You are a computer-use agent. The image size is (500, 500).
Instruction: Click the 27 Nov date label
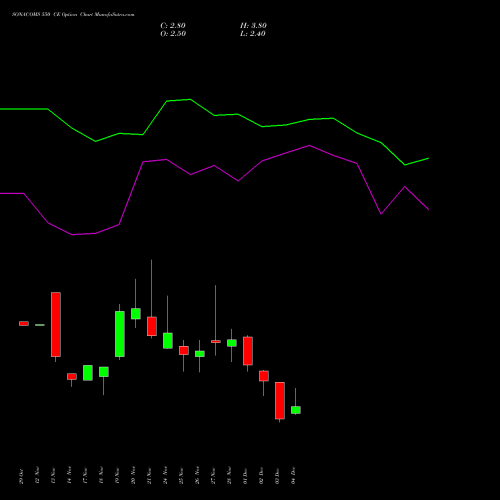pos(213,475)
